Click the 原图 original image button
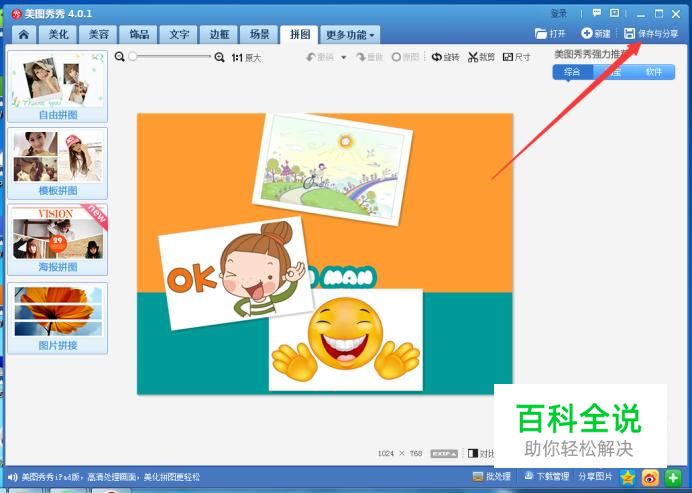692x493 pixels. 405,57
